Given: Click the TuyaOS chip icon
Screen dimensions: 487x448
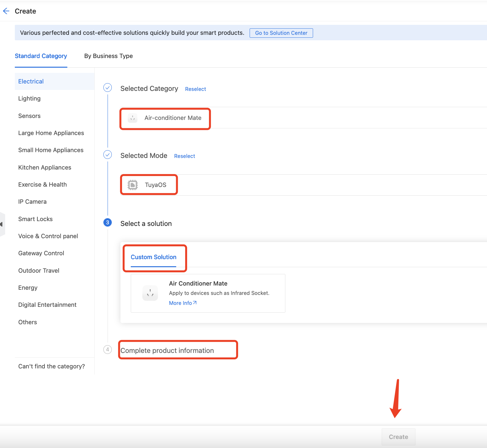Looking at the screenshot, I should [133, 185].
